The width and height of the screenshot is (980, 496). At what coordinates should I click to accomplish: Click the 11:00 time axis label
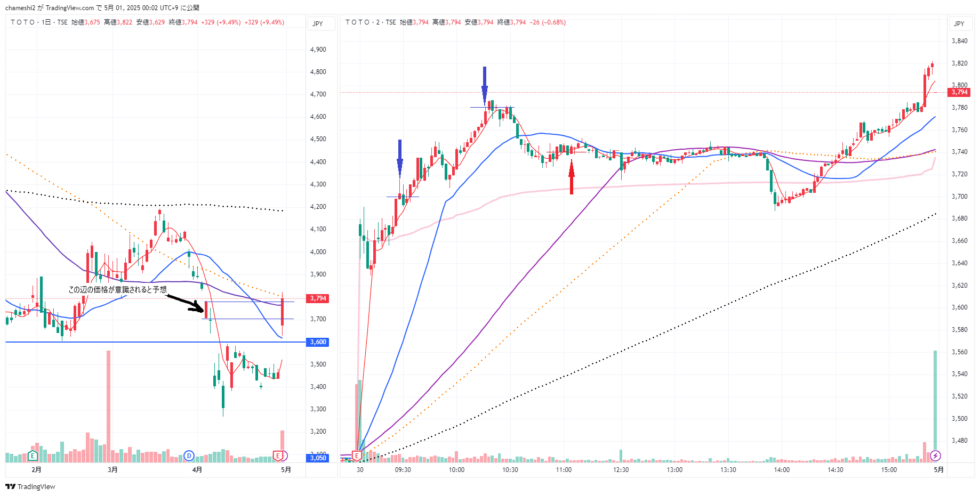click(564, 469)
